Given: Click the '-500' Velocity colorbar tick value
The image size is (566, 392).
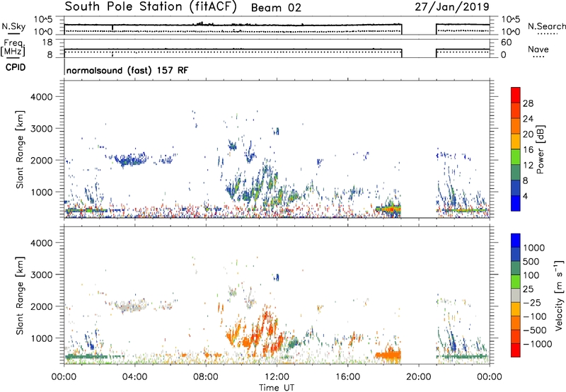Looking at the screenshot, I should point(534,330).
